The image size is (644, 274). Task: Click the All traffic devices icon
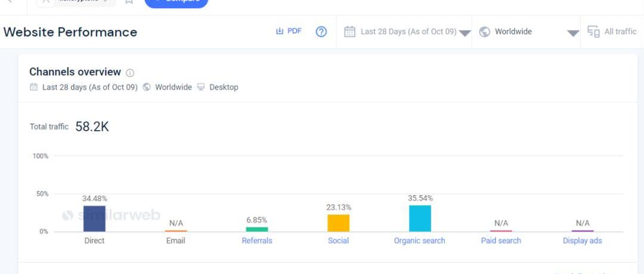(593, 32)
